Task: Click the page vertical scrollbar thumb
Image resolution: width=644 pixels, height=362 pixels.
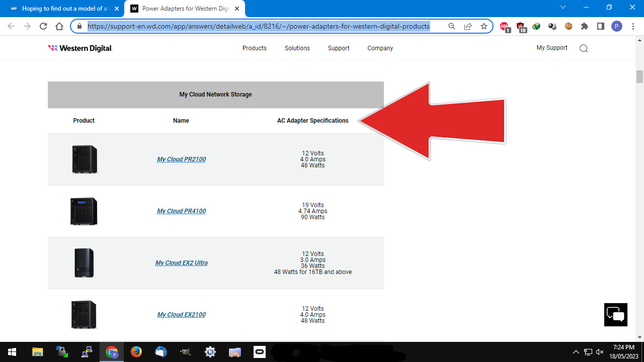Action: click(x=639, y=76)
